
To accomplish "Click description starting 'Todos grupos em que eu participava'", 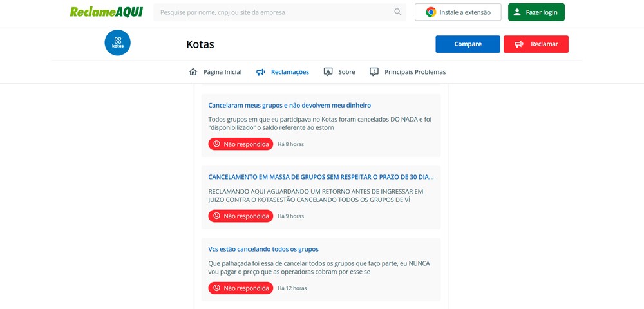I will tap(319, 124).
